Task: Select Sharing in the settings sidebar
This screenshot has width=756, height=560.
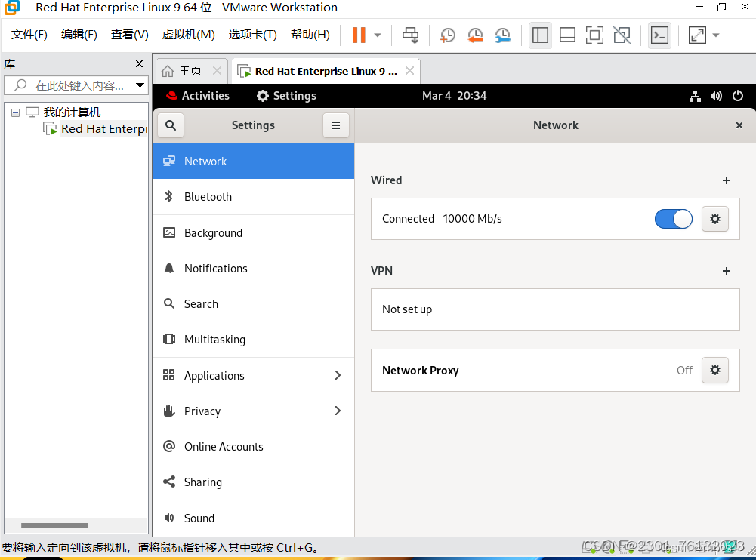Action: click(253, 482)
